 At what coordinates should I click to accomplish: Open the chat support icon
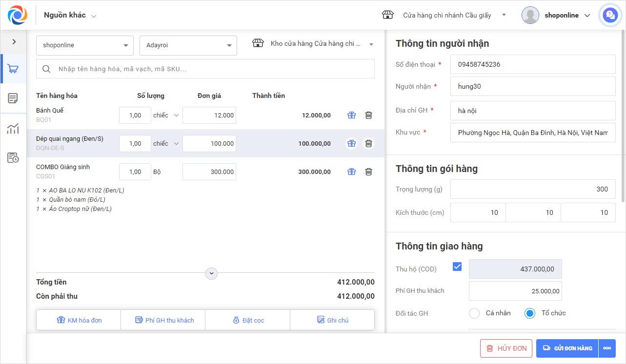pos(609,15)
